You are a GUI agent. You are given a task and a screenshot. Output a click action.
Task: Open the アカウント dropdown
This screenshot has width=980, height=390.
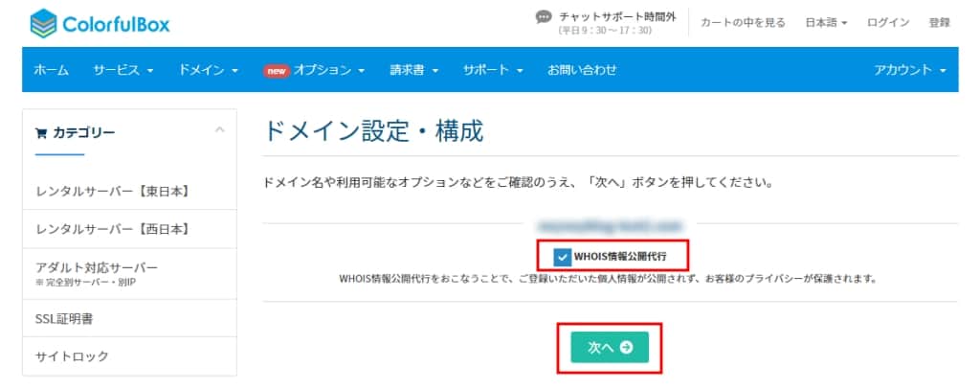(x=910, y=70)
